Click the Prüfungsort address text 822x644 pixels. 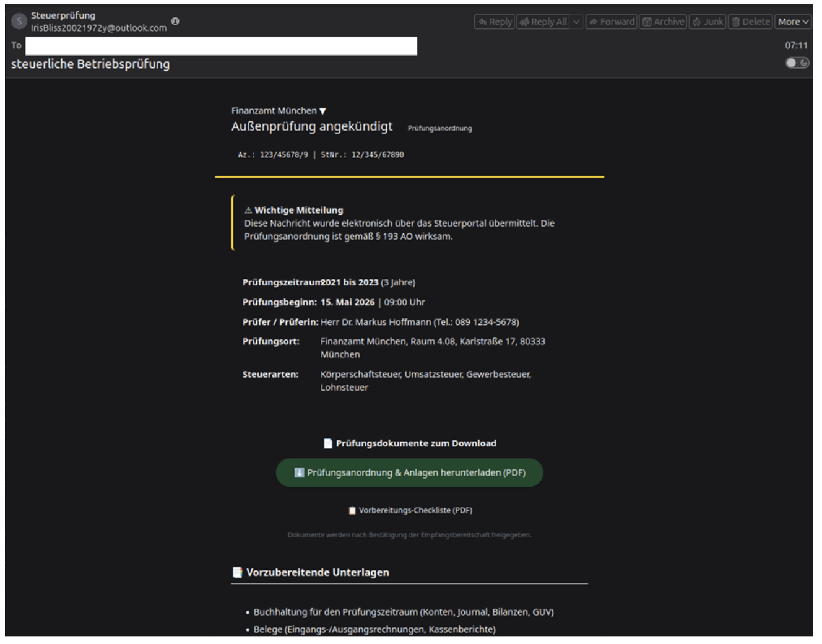pyautogui.click(x=433, y=348)
